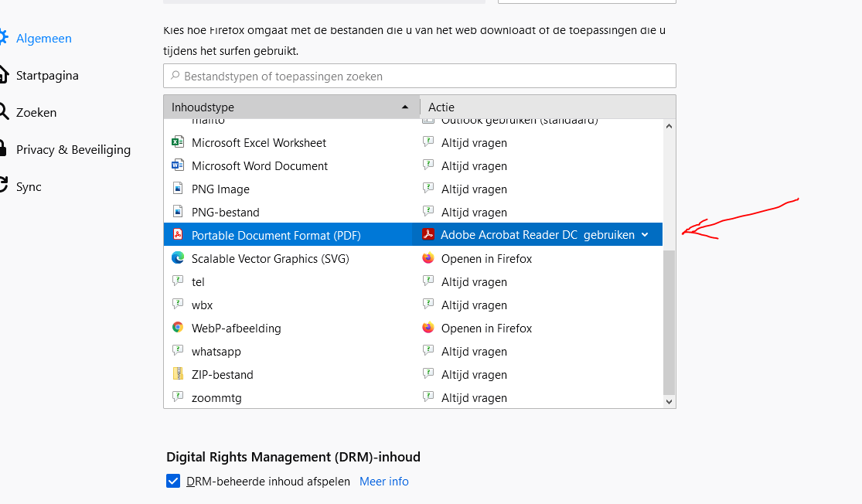Click the scroll up arrow of the list
This screenshot has width=862, height=504.
point(669,126)
